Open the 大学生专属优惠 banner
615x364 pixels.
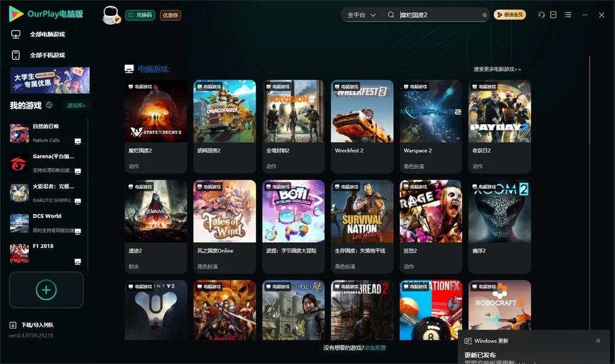tap(50, 81)
